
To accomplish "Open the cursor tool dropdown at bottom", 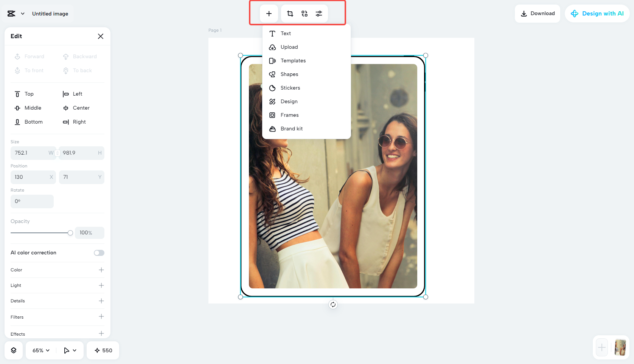I will pyautogui.click(x=69, y=350).
